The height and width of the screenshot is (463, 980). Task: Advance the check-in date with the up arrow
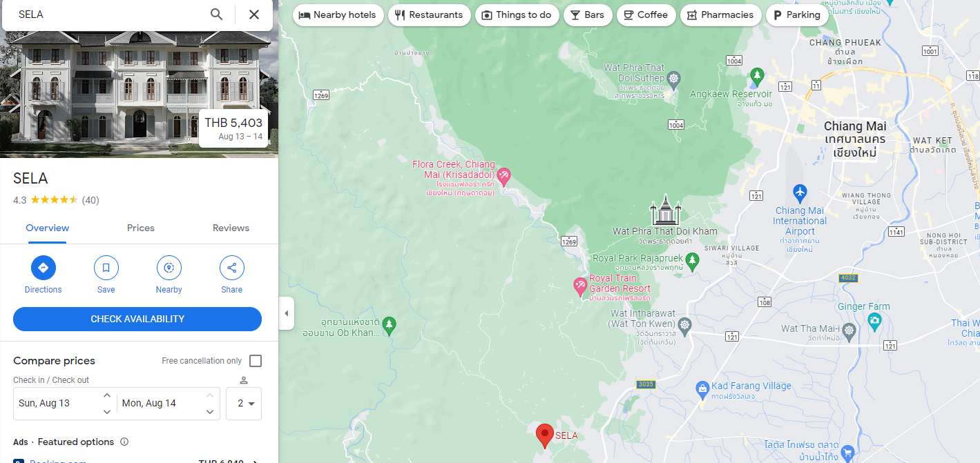pos(107,395)
